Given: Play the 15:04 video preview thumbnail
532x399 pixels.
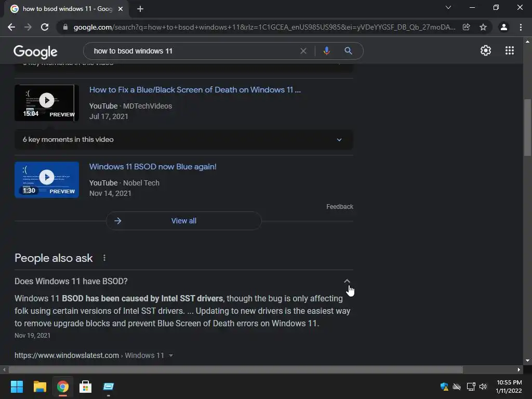Looking at the screenshot, I should coord(47,103).
